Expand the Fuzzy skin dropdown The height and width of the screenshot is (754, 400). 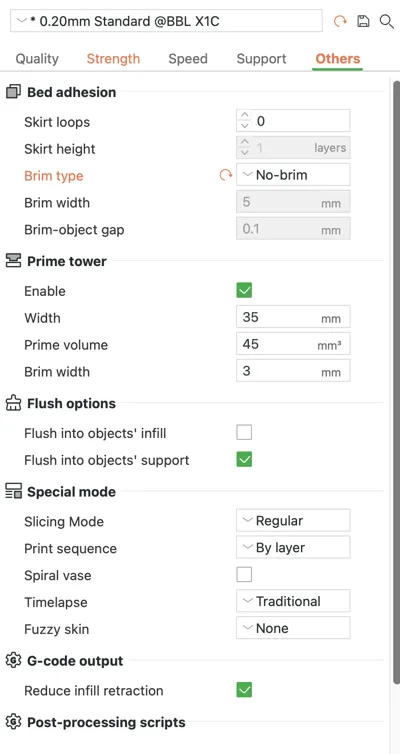tap(293, 628)
